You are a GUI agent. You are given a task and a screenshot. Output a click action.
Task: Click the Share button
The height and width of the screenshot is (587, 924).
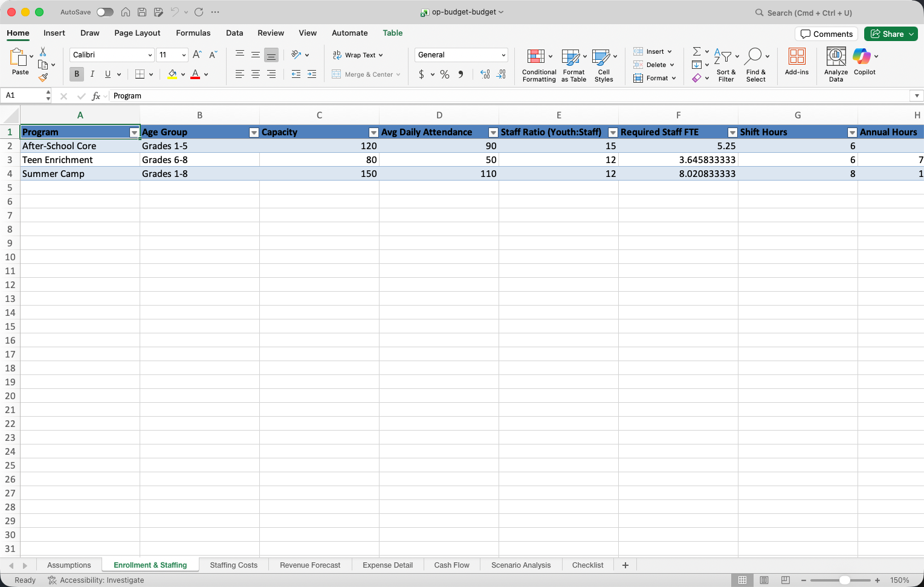890,34
